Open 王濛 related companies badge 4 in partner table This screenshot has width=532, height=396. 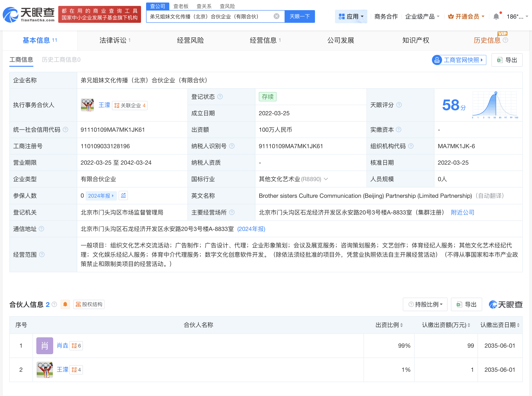coord(76,370)
